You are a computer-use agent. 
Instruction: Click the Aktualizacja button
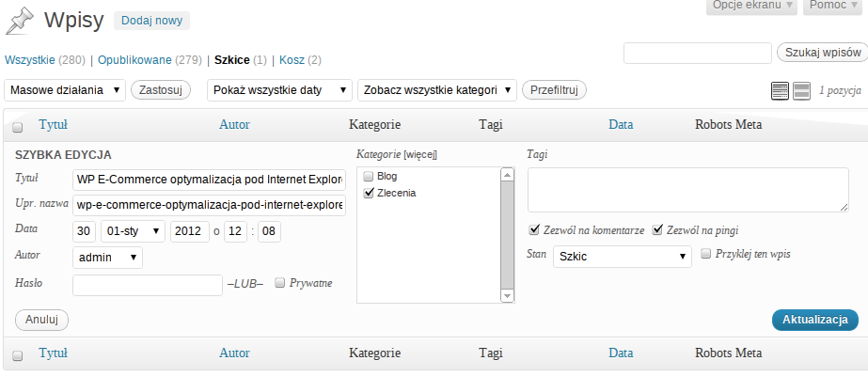tap(814, 320)
